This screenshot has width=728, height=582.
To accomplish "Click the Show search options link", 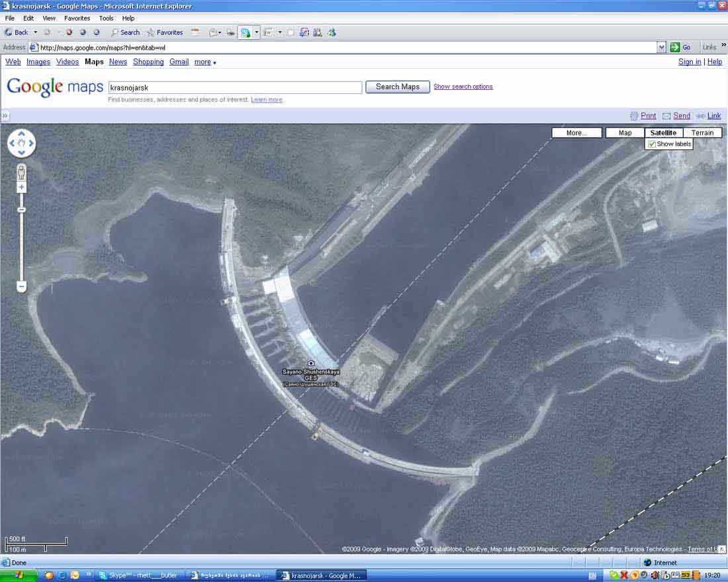I will (463, 87).
